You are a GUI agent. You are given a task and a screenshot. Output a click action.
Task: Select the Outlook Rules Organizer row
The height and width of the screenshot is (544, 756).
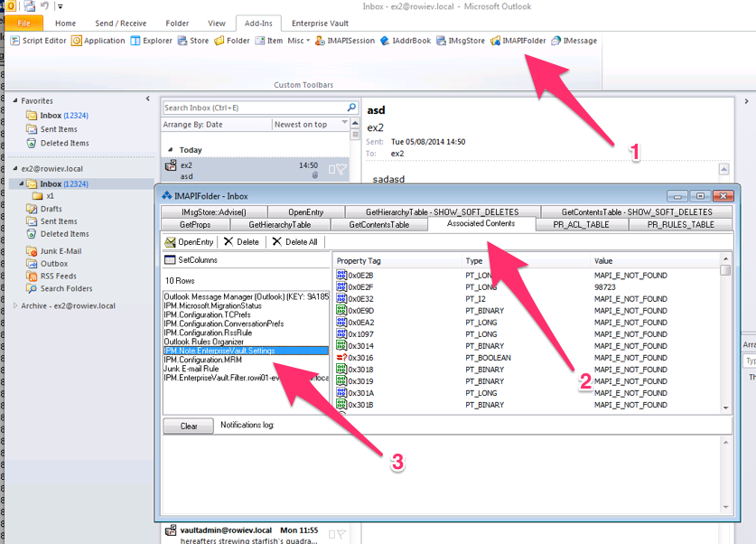246,342
